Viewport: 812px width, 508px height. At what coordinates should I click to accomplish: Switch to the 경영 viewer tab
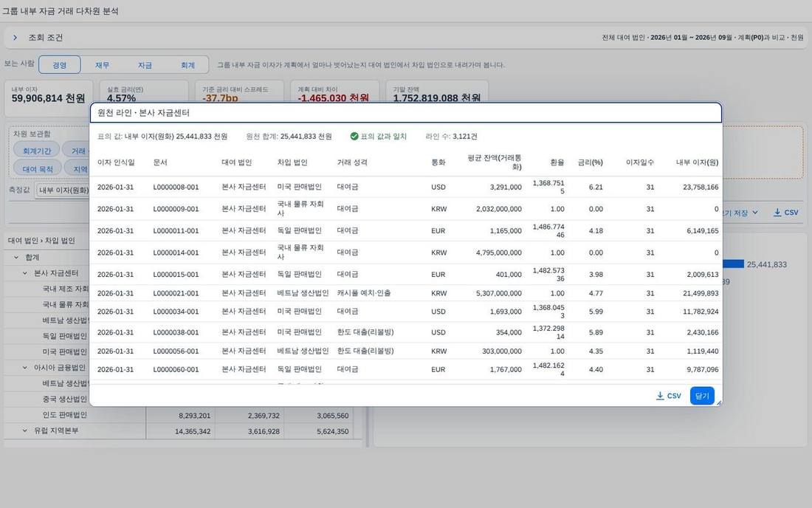coord(60,65)
